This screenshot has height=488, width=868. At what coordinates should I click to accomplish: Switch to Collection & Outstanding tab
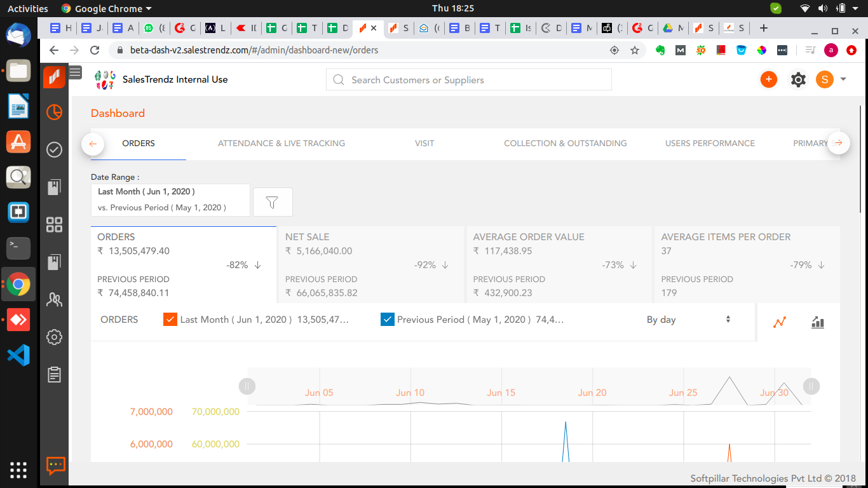click(x=566, y=143)
